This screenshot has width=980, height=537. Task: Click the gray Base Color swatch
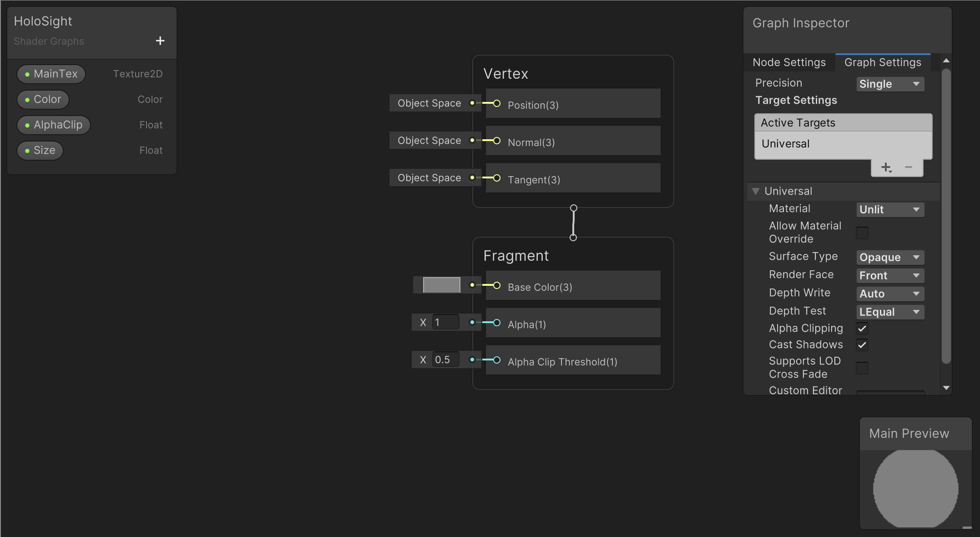click(441, 285)
